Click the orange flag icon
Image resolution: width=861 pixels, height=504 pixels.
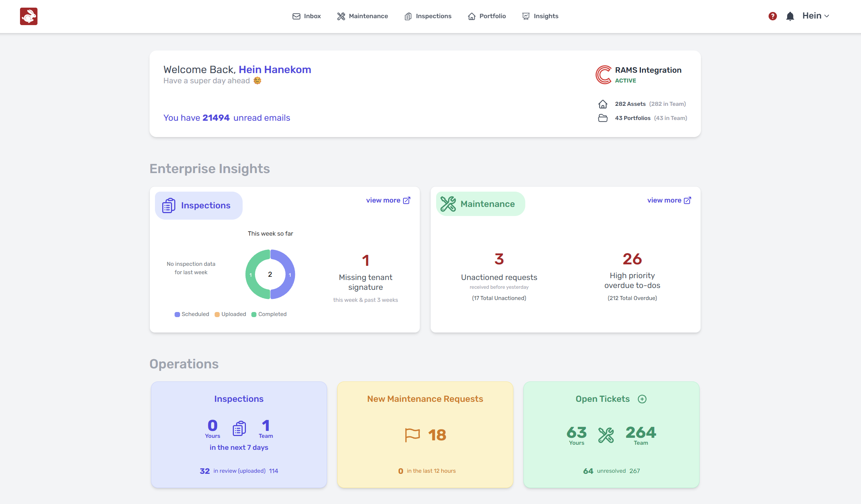(412, 435)
